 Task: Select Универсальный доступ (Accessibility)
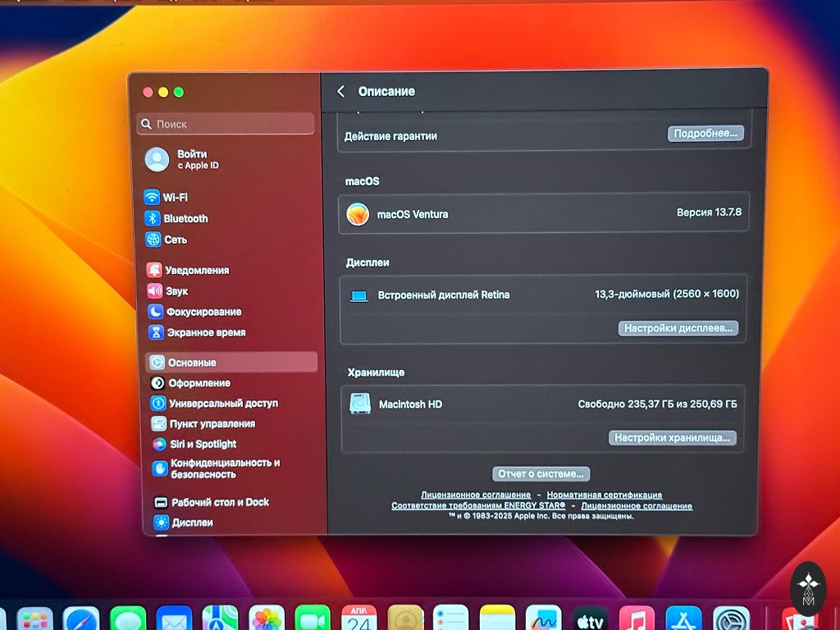point(222,404)
